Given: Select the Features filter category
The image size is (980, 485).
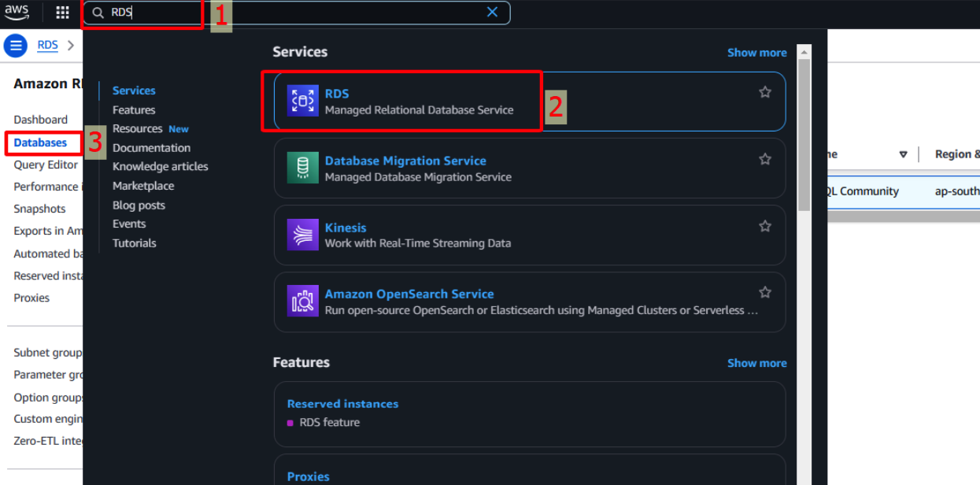Looking at the screenshot, I should (134, 110).
